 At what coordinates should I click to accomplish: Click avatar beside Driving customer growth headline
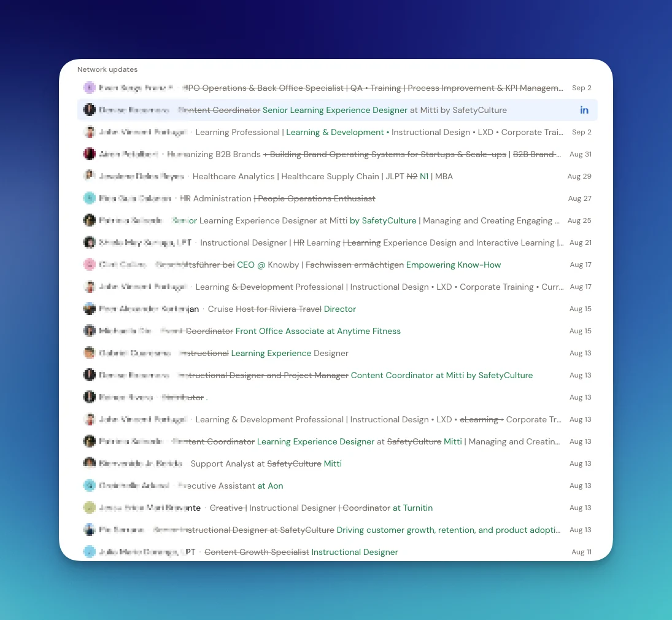[x=89, y=530]
